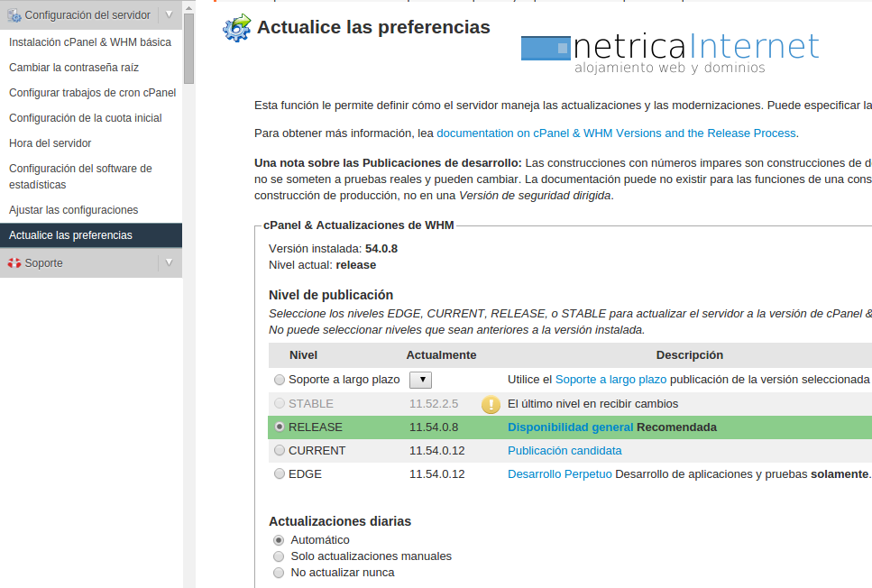Select No actualizar nunca option
872x588 pixels.
(279, 573)
